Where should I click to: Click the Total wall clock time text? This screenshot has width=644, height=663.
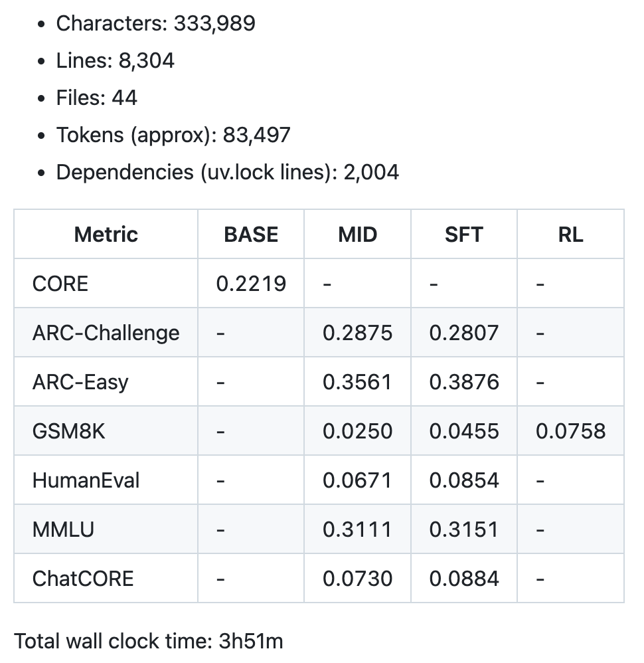click(x=148, y=641)
